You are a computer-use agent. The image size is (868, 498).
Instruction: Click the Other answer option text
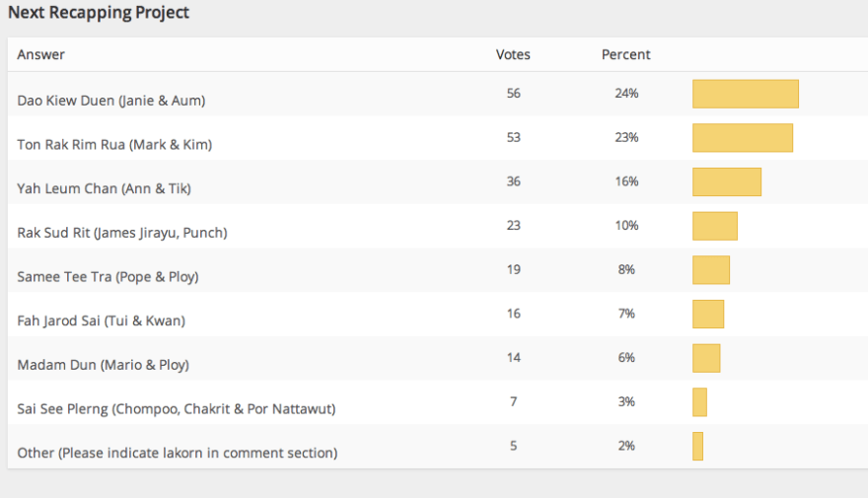click(178, 453)
